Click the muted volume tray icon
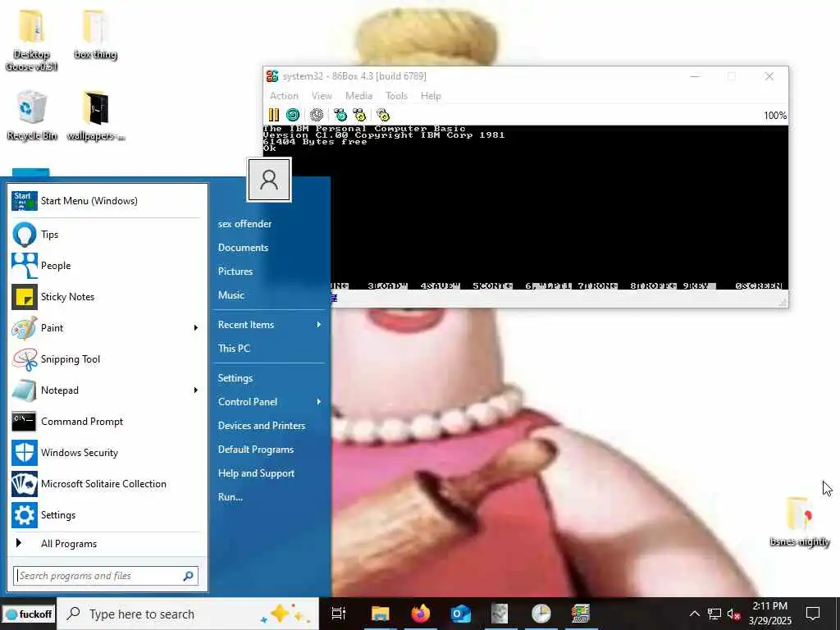This screenshot has height=630, width=840. tap(734, 614)
